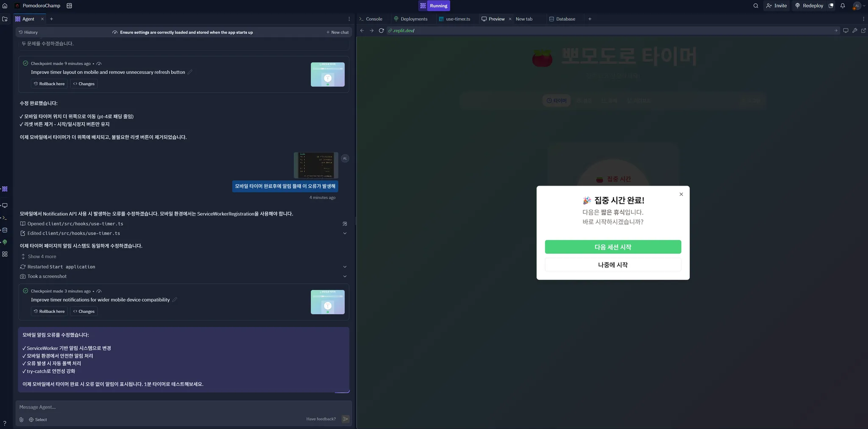Open the Deployments icon in left sidebar

coord(5,242)
